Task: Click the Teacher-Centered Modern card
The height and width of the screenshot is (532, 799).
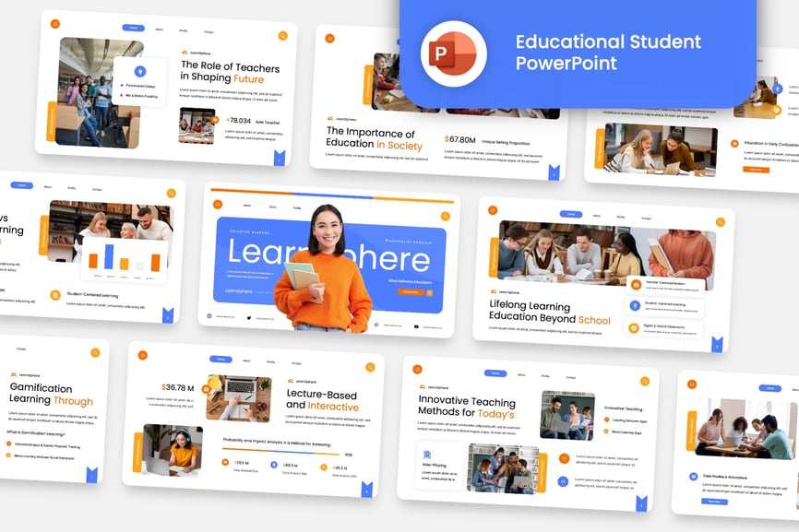Action: point(664,284)
